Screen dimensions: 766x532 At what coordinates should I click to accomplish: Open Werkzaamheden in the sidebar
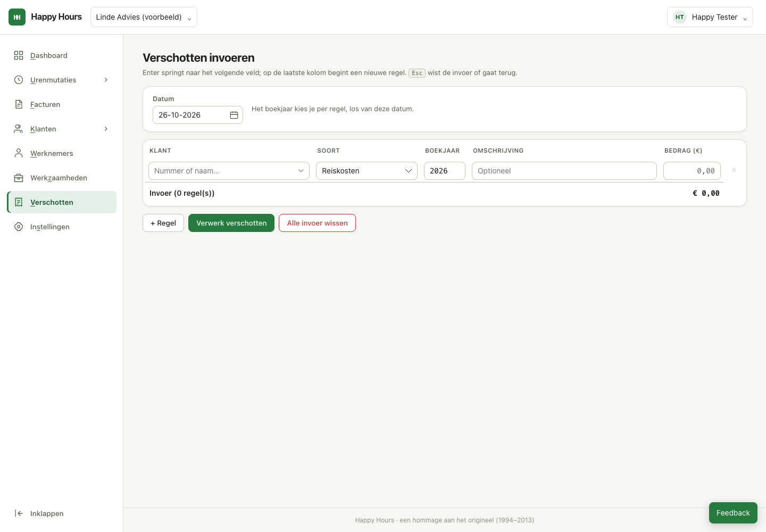[x=62, y=178]
